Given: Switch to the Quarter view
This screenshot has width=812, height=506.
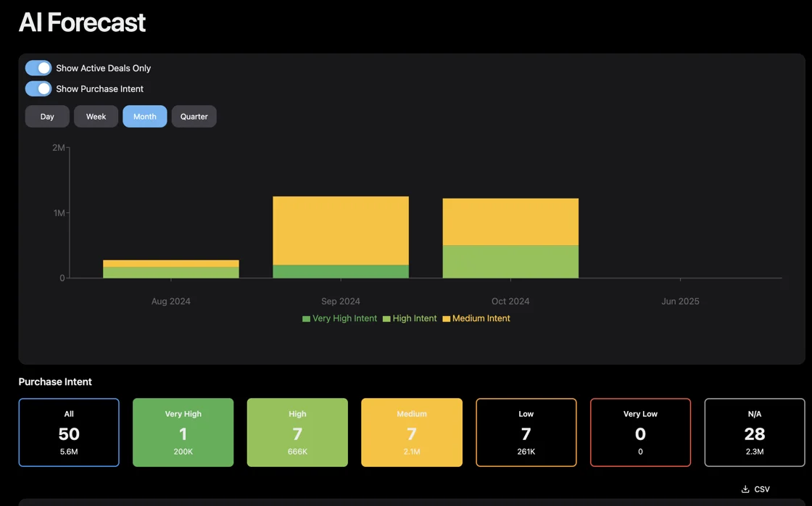Looking at the screenshot, I should coord(194,116).
